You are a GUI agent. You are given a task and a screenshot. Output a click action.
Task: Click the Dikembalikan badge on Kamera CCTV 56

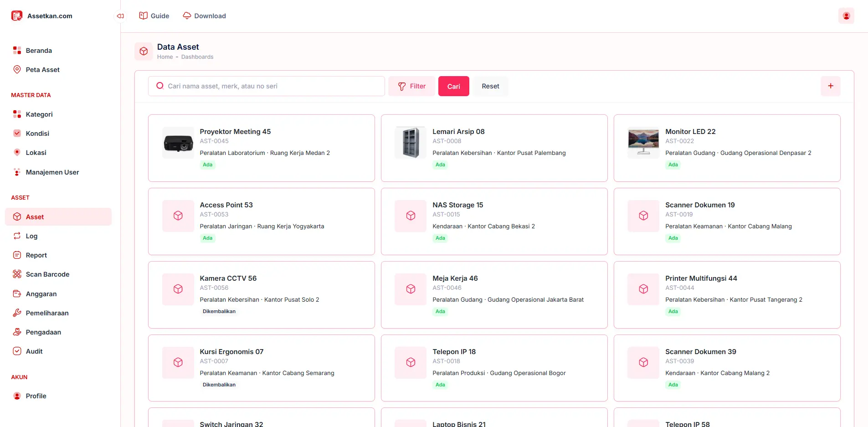(219, 312)
